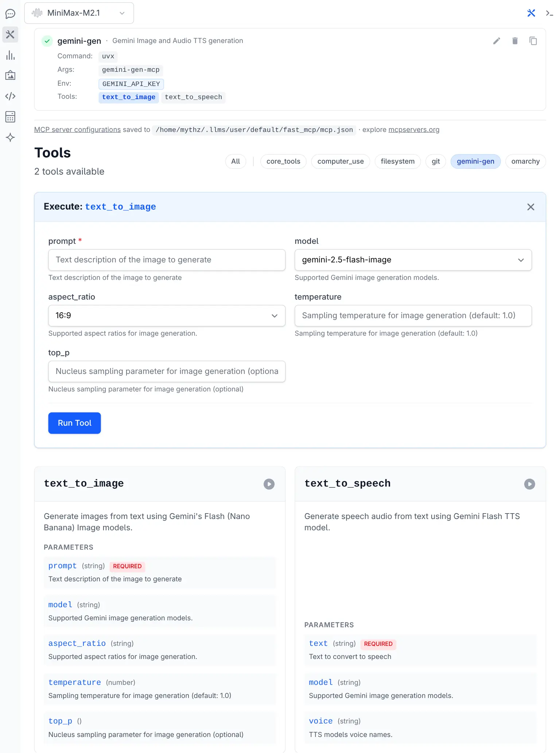
Task: Open the chat icon in sidebar
Action: click(10, 14)
